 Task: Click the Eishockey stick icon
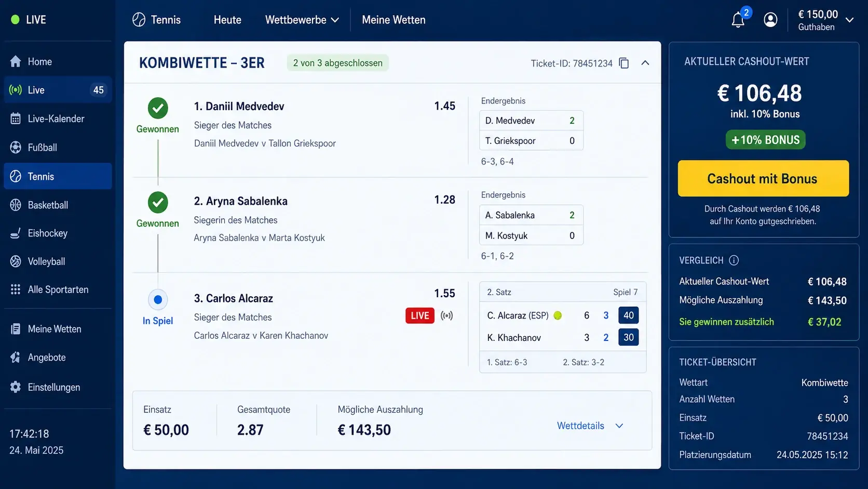click(x=16, y=233)
